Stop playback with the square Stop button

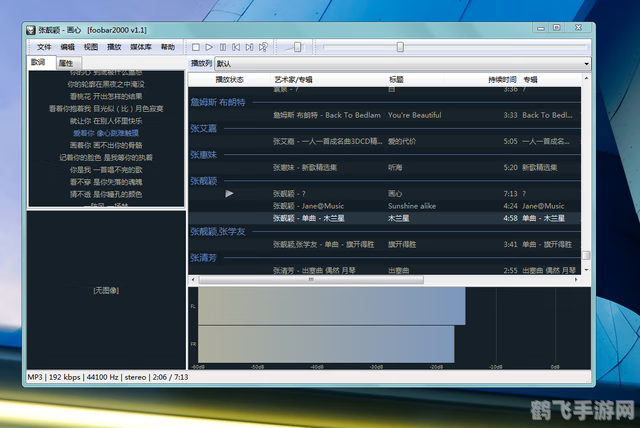[196, 47]
